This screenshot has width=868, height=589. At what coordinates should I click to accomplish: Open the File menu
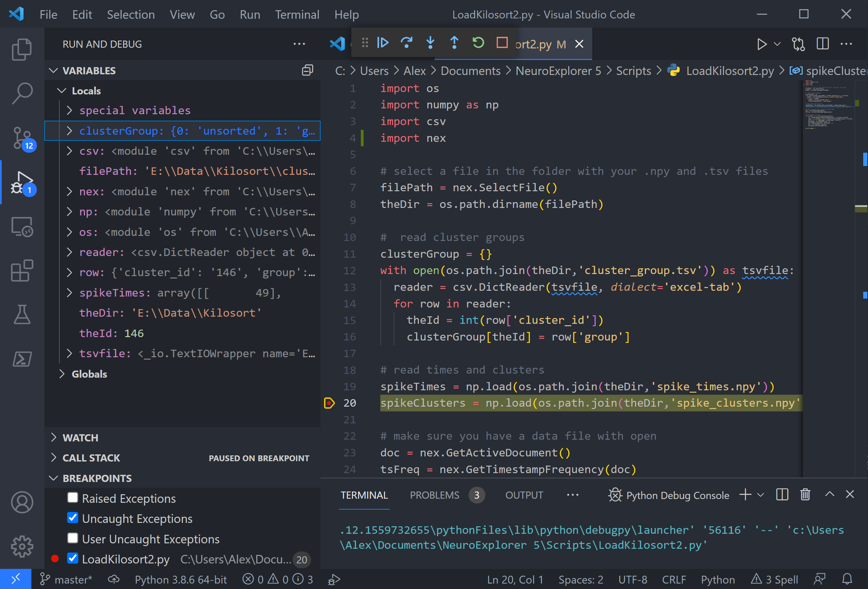(x=48, y=15)
